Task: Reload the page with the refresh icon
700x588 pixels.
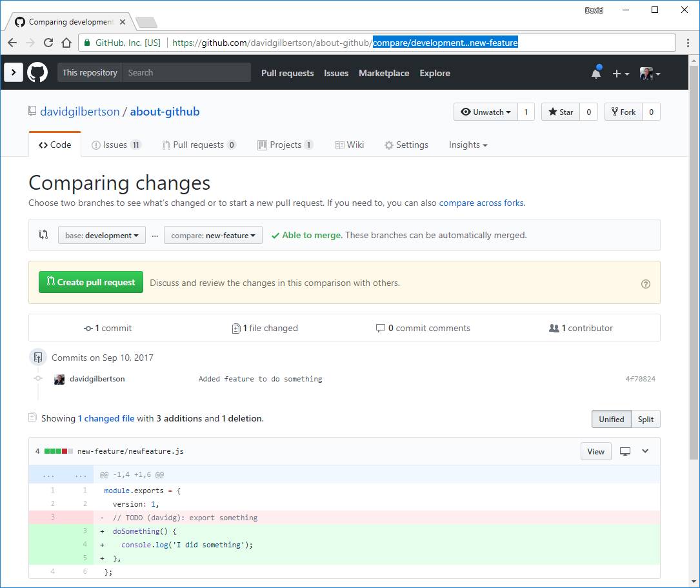Action: coord(48,43)
